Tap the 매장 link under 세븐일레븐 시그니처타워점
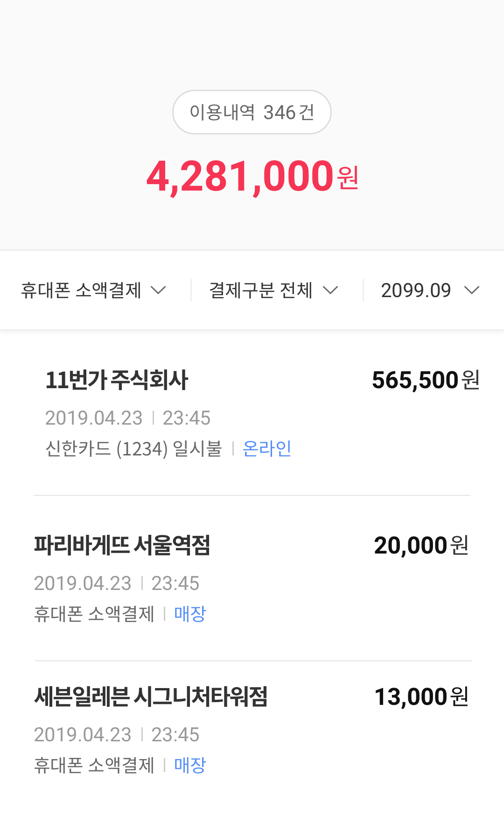Screen dimensions: 504x824 coord(190,765)
